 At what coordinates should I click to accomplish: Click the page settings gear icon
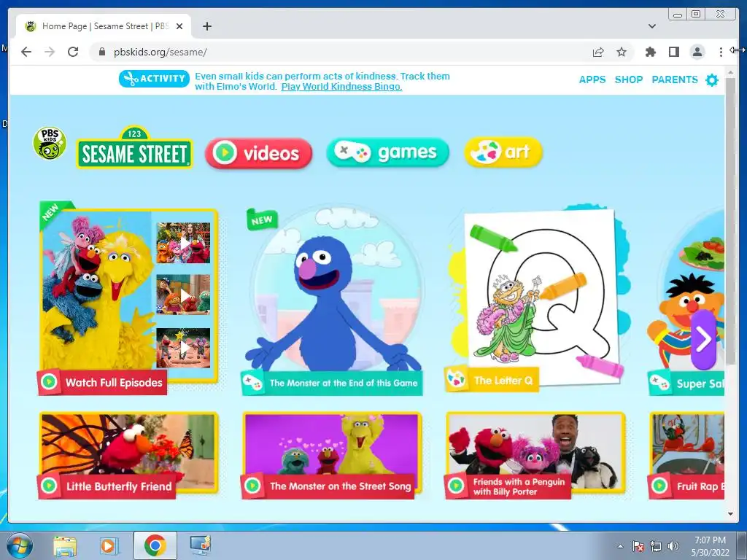click(712, 80)
